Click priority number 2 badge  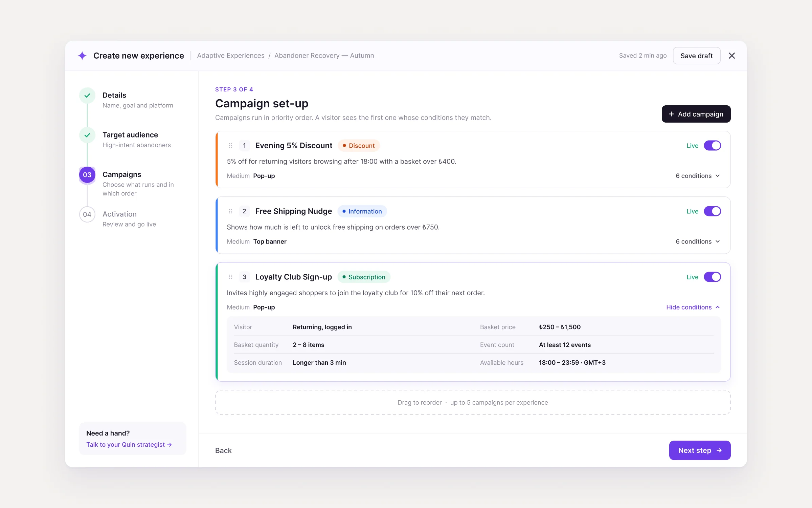tap(244, 211)
